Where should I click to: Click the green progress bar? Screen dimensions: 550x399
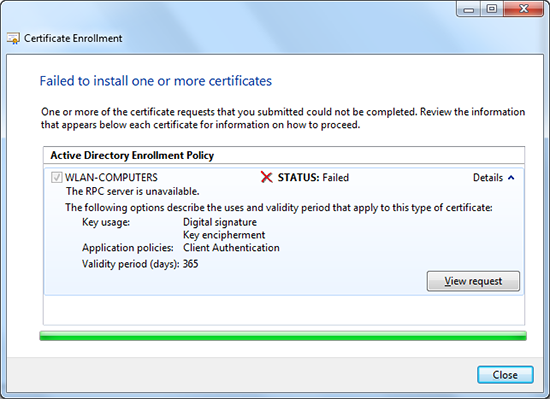(283, 336)
